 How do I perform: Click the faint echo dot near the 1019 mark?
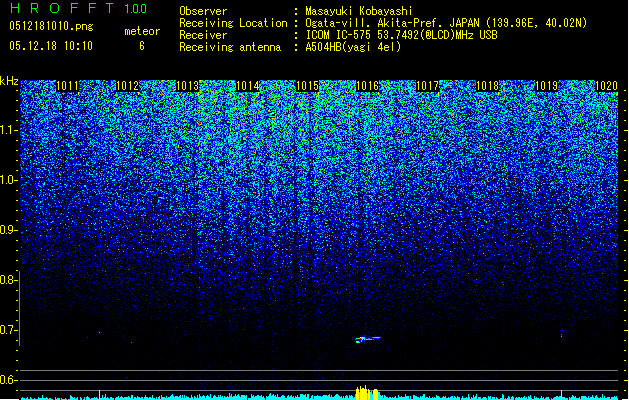[x=562, y=334]
